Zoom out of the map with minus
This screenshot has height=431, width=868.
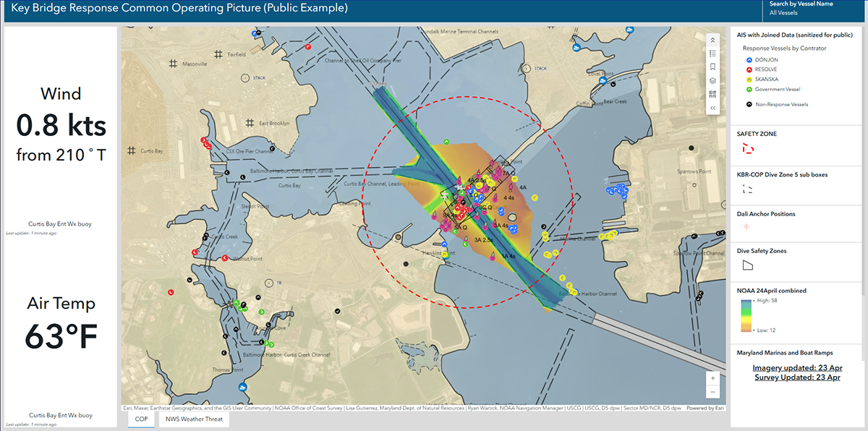coord(712,392)
